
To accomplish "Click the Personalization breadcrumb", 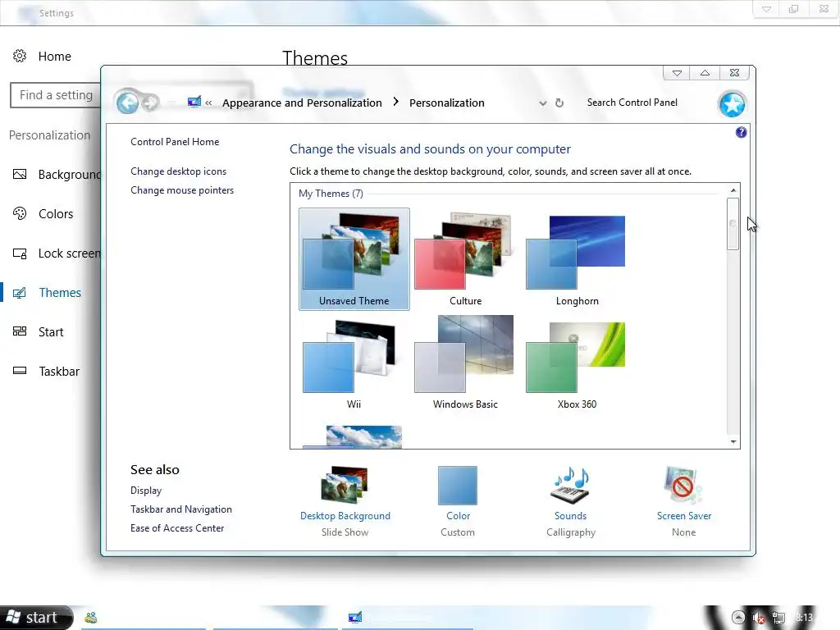I will [447, 103].
